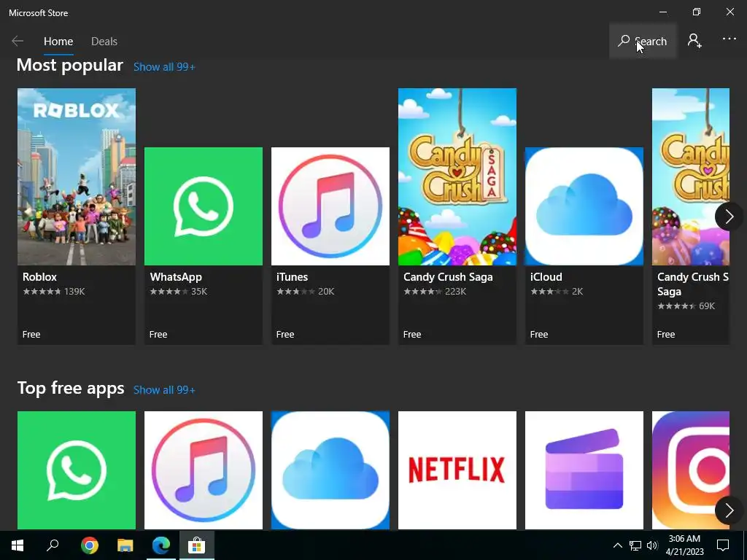
Task: Open taskbar search magnifier
Action: coord(53,545)
